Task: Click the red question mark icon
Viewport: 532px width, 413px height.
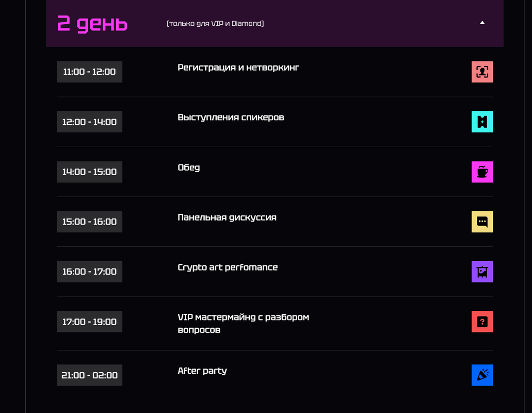Action: pyautogui.click(x=482, y=322)
